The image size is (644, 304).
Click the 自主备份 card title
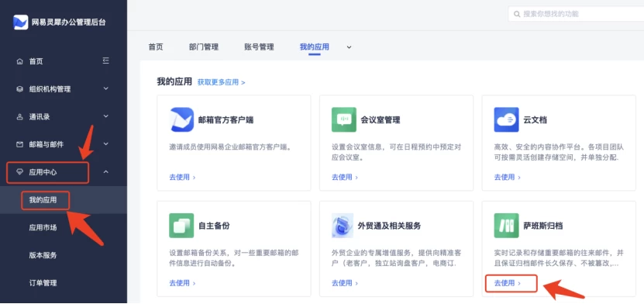pyautogui.click(x=214, y=226)
